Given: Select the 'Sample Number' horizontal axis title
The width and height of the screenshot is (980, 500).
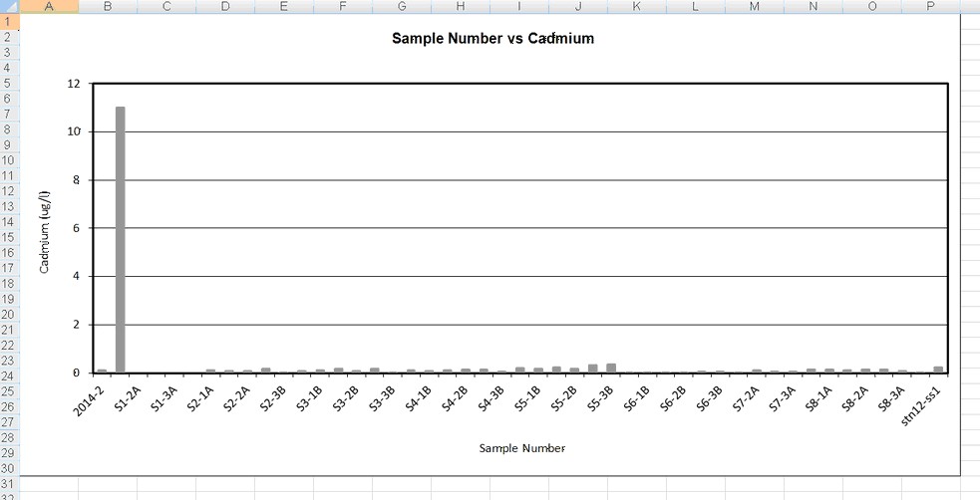Looking at the screenshot, I should point(521,448).
